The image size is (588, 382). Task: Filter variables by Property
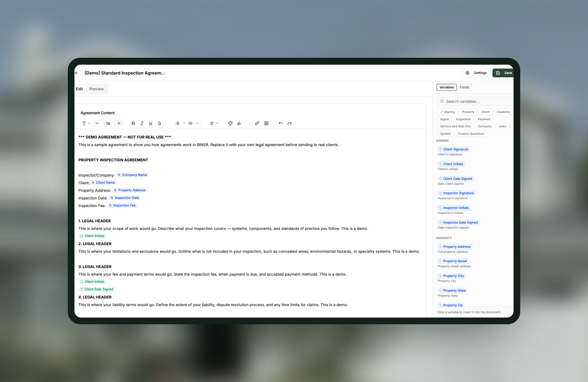coord(468,112)
